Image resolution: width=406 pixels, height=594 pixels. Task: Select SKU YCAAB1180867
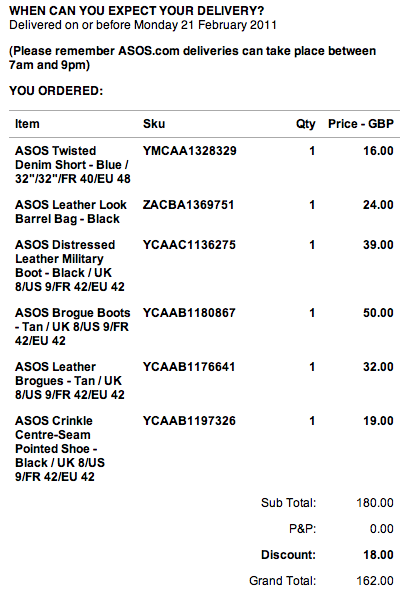[189, 313]
